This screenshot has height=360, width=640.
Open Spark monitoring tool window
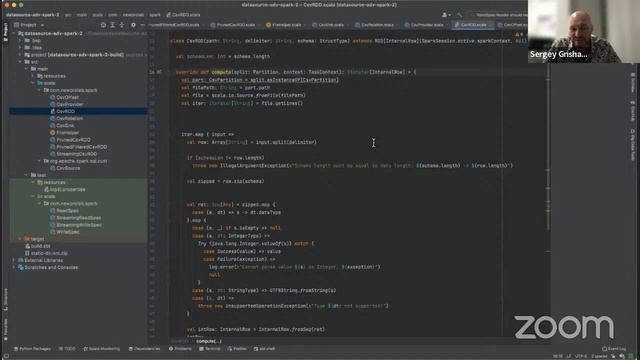[x=102, y=349]
